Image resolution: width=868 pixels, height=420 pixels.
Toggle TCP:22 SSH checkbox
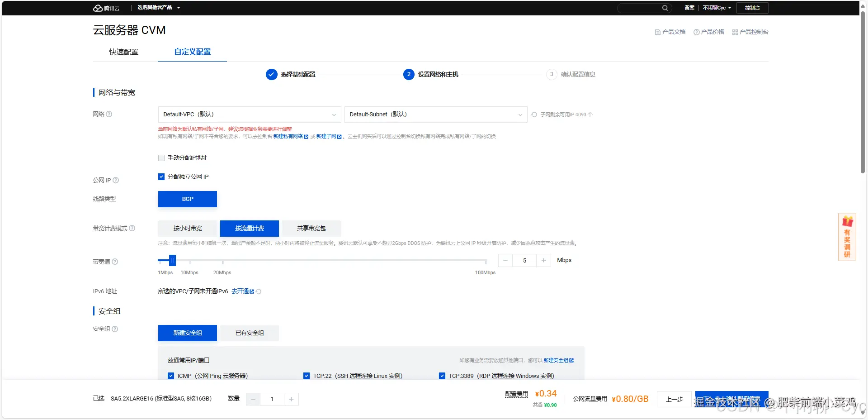(x=307, y=376)
